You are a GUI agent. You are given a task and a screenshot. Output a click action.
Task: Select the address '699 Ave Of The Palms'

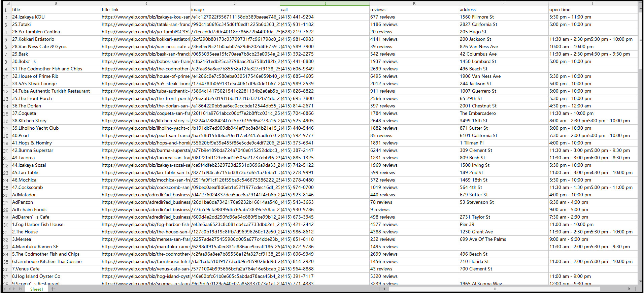click(504, 239)
